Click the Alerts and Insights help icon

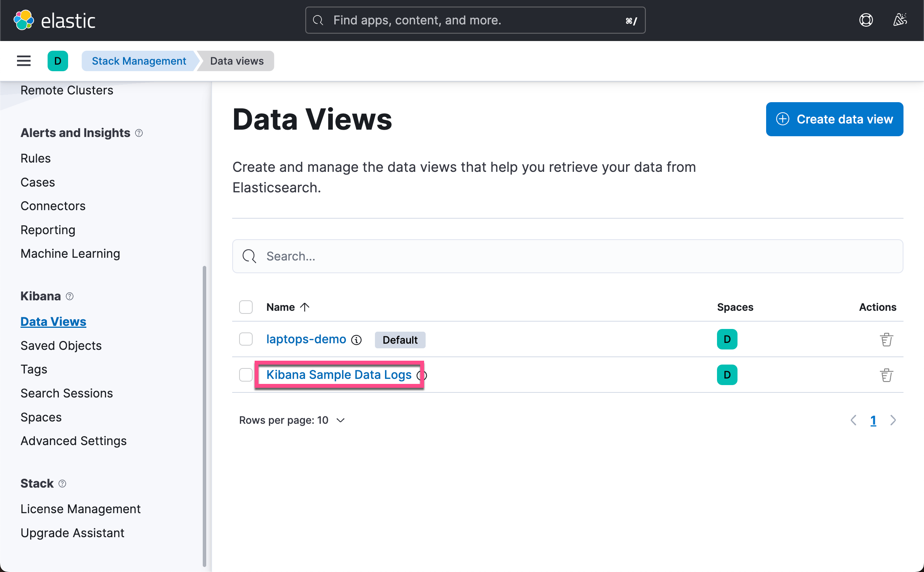tap(139, 133)
